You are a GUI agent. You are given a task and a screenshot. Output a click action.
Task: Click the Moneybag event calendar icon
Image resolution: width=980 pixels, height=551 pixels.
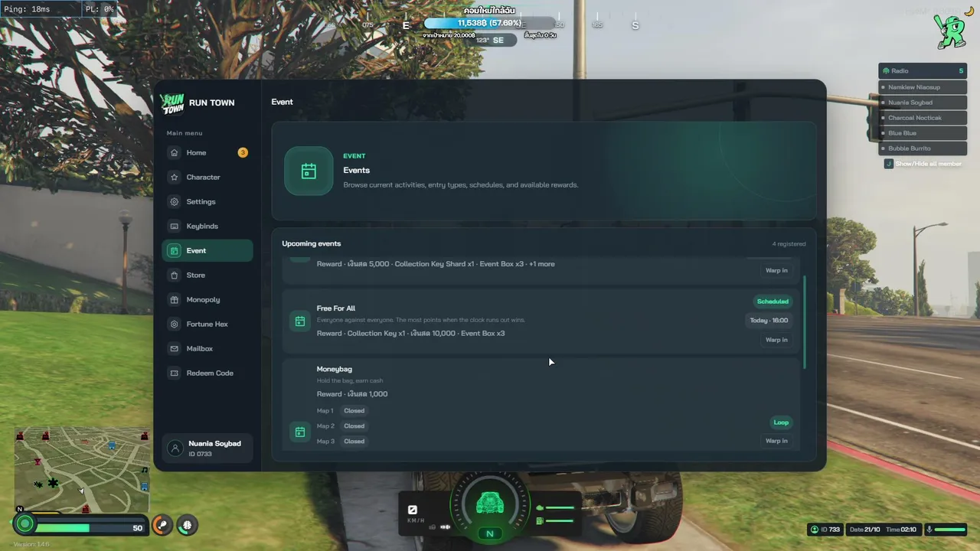300,432
